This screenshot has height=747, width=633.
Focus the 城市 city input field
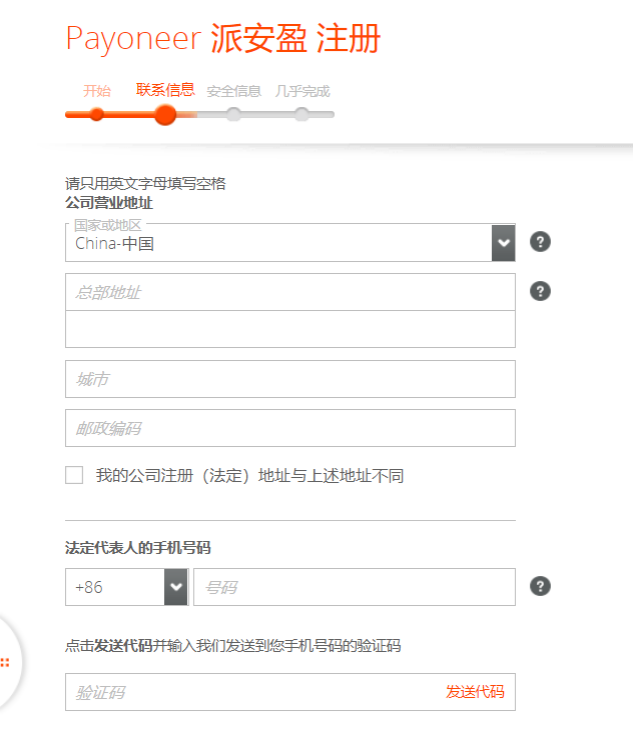click(x=290, y=379)
